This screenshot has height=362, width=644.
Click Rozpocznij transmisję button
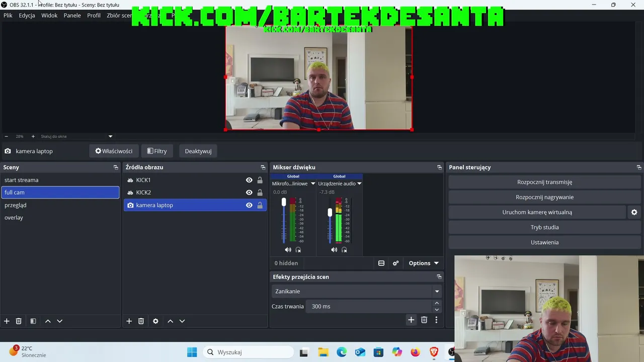point(545,182)
